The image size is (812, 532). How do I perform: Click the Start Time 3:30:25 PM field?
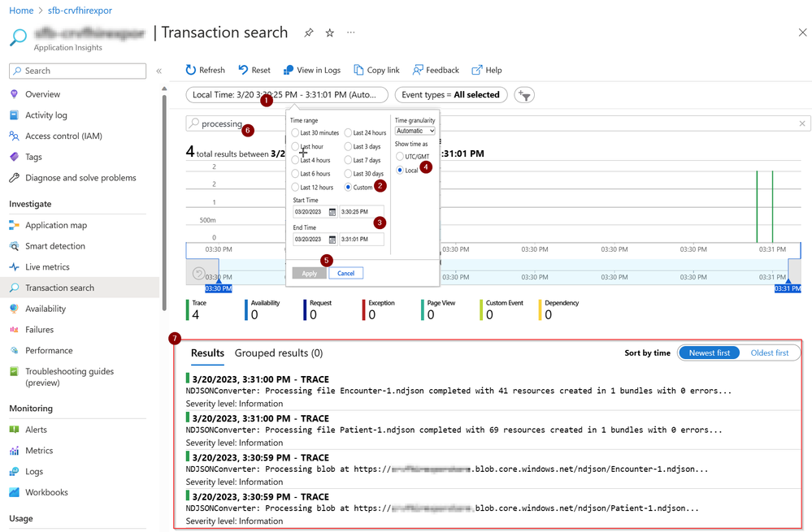(362, 212)
